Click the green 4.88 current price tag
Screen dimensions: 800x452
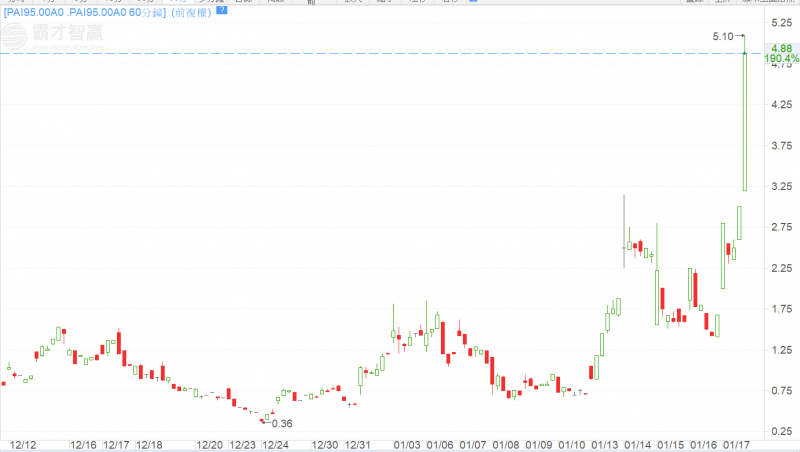(781, 48)
